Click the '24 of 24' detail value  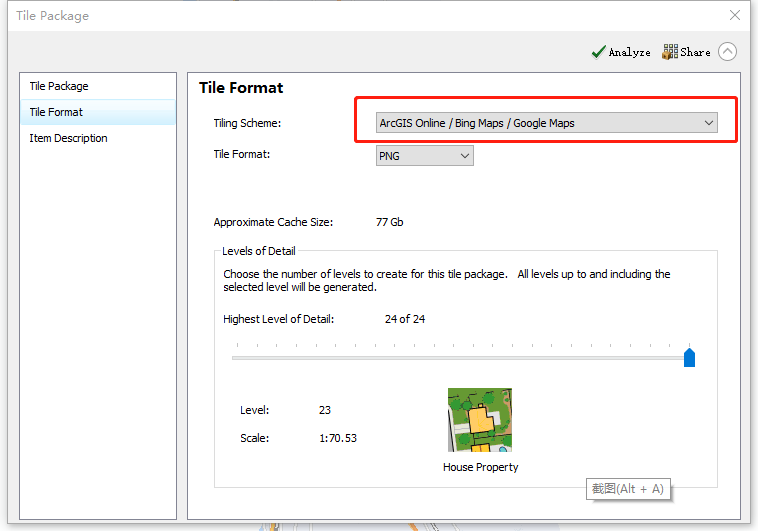click(405, 319)
